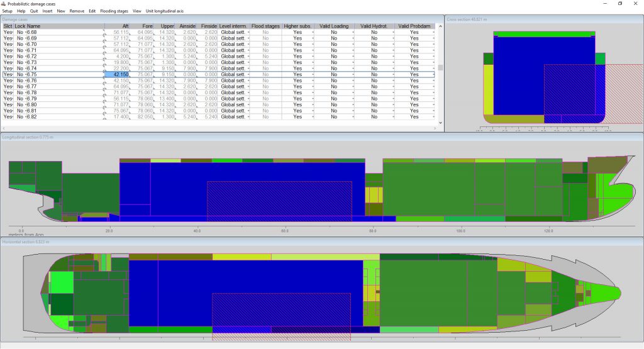Open the Flooding stages menu
Screen dimensions: 644x349
[x=114, y=11]
